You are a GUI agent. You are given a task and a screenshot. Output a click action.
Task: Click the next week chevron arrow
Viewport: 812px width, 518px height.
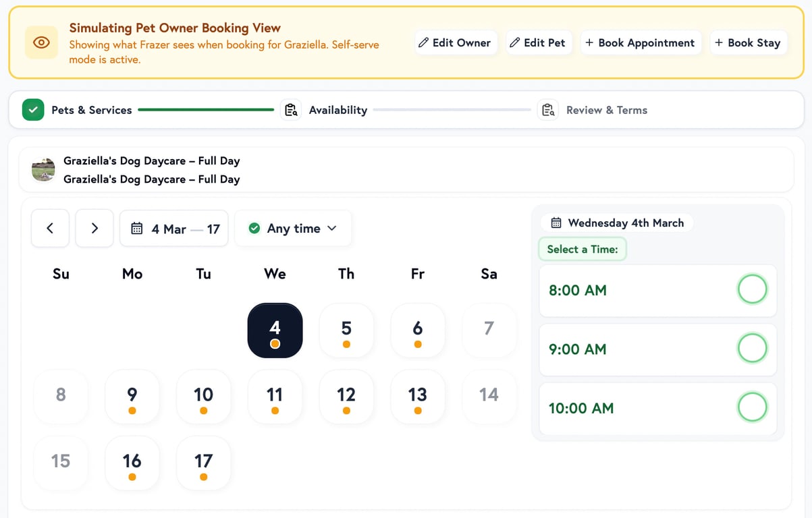(94, 228)
